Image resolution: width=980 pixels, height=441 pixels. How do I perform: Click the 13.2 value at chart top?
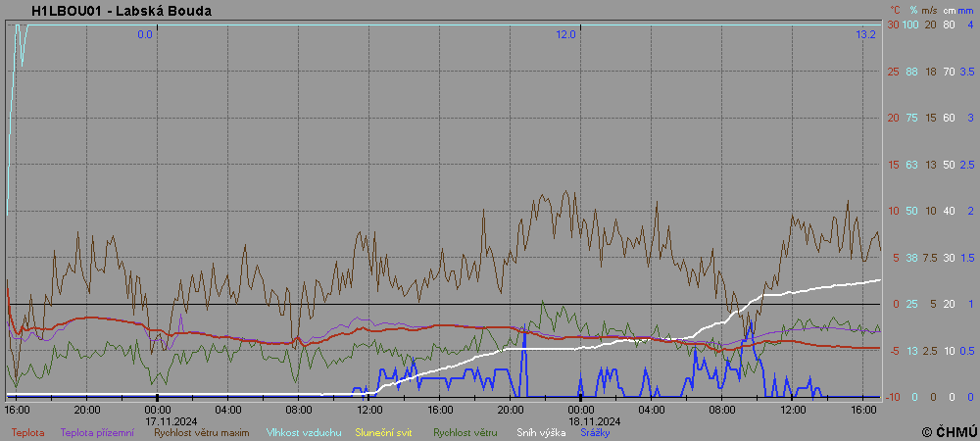(x=865, y=34)
